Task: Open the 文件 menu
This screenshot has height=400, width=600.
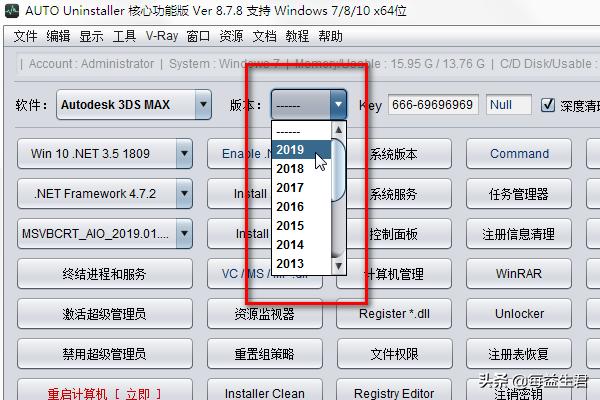Action: 26,36
